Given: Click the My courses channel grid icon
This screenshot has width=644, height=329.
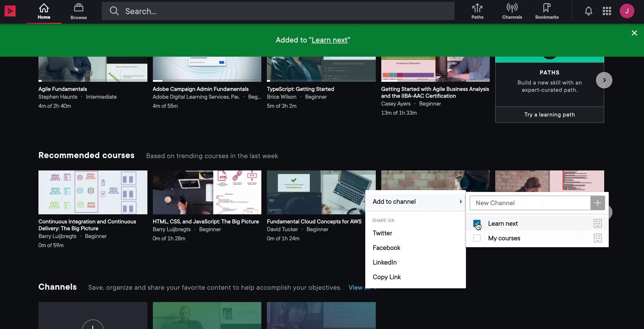Looking at the screenshot, I should point(598,238).
